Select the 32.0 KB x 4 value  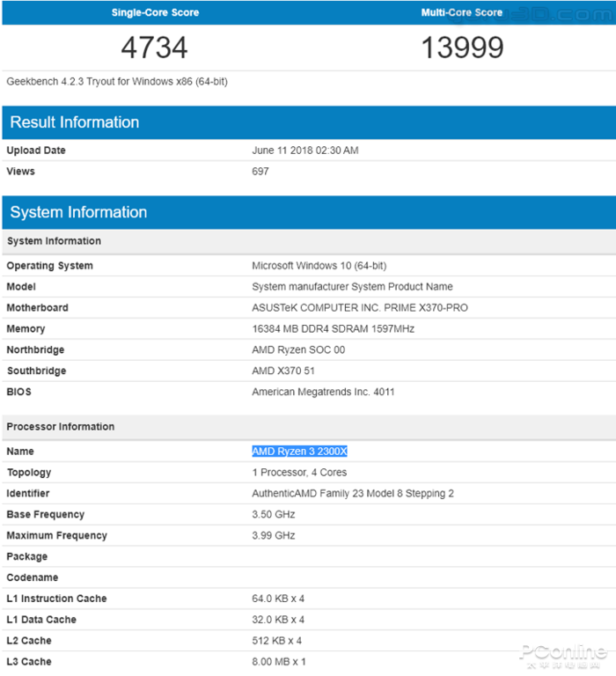(278, 620)
